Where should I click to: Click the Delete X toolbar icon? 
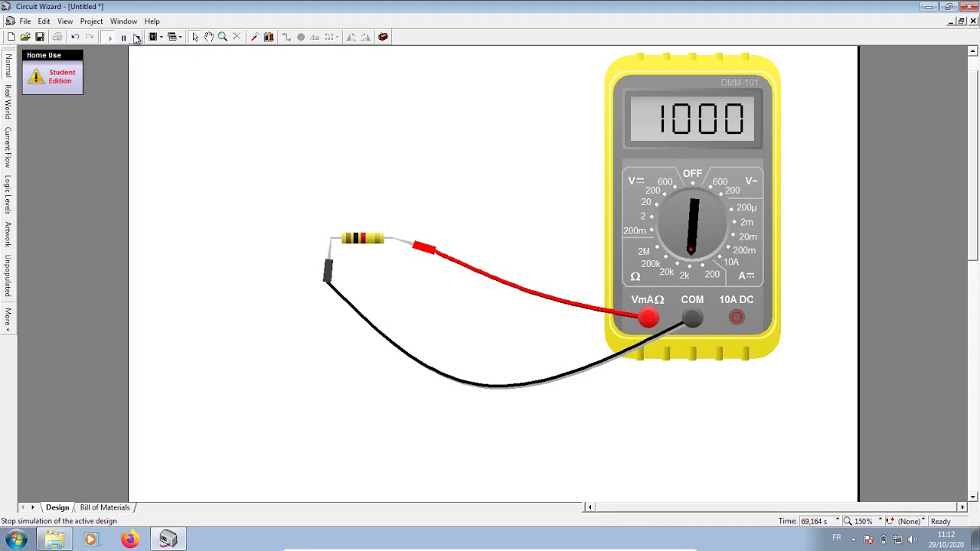tap(237, 37)
